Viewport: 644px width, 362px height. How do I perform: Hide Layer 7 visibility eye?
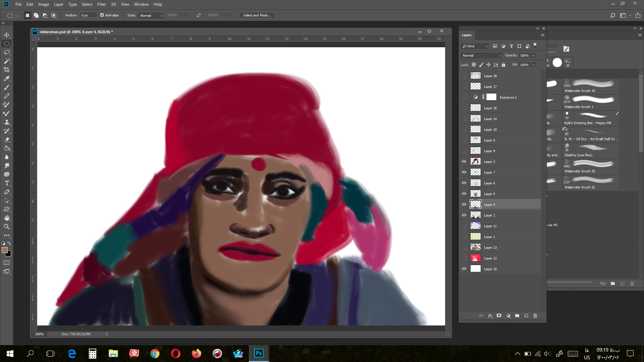tap(464, 172)
